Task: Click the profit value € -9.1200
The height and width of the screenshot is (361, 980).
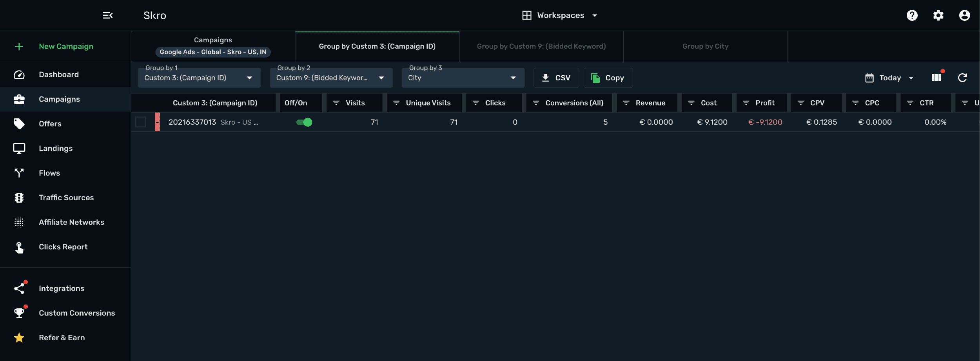Action: coord(765,122)
